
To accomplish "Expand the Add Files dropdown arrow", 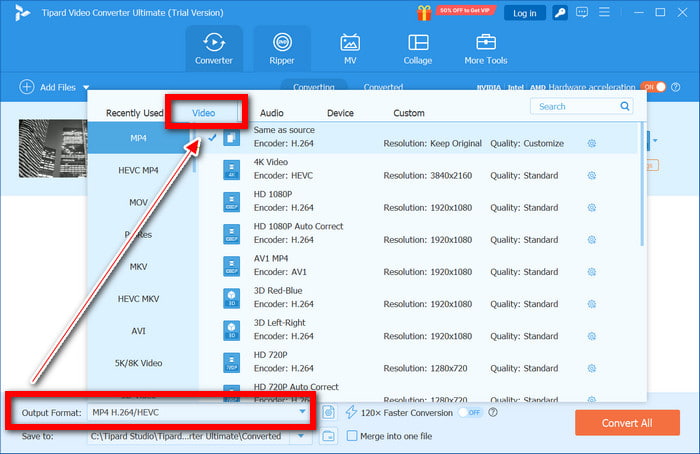I will [x=86, y=88].
